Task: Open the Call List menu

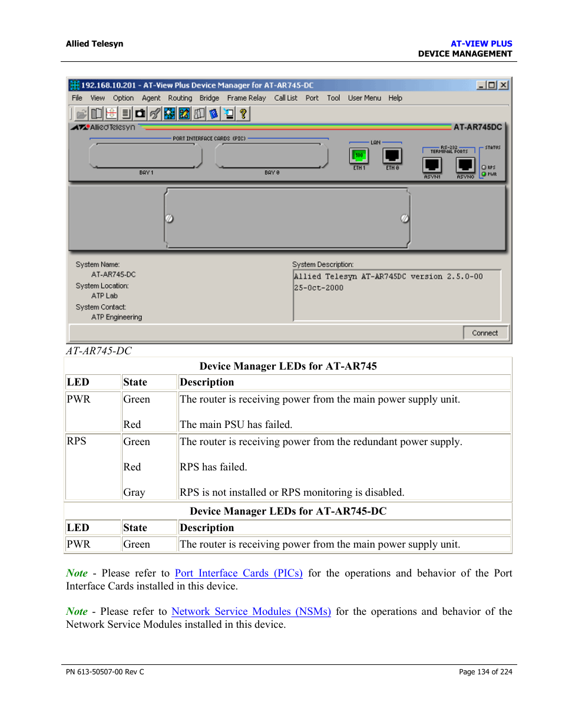Action: pyautogui.click(x=286, y=98)
